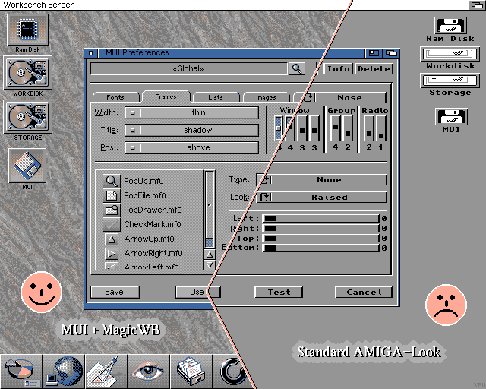Switch to the Lists tab

click(216, 97)
